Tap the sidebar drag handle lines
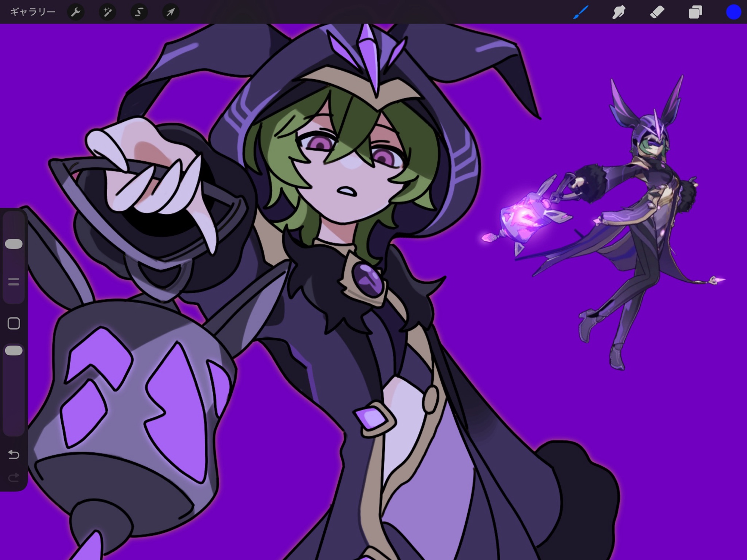This screenshot has width=747, height=560. pos(14,282)
